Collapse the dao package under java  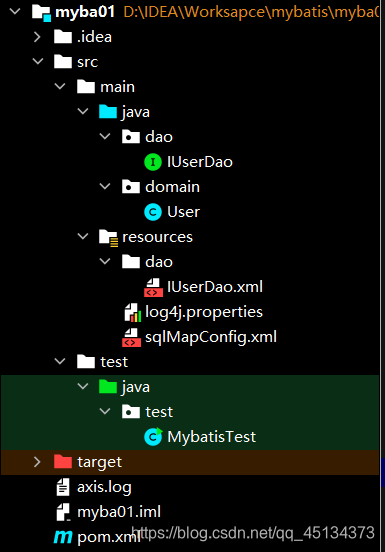[x=105, y=137]
